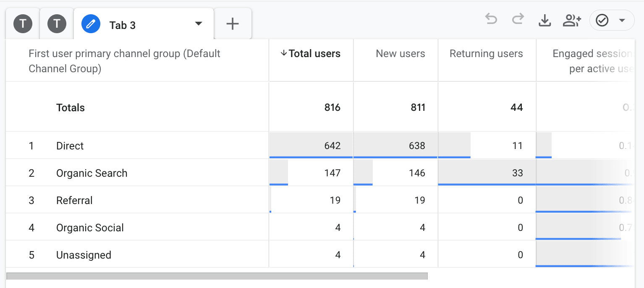This screenshot has height=288, width=644.
Task: Switch to the second T tab
Action: coord(57,24)
